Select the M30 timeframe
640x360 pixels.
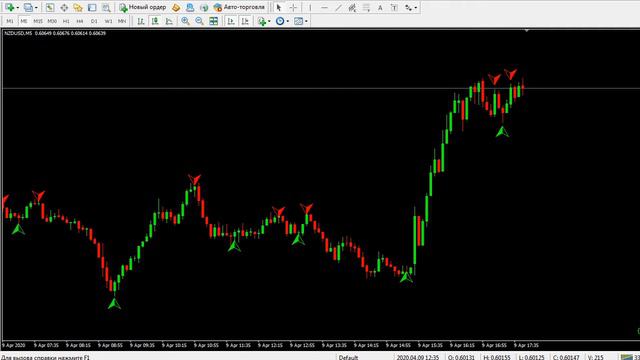pos(52,21)
